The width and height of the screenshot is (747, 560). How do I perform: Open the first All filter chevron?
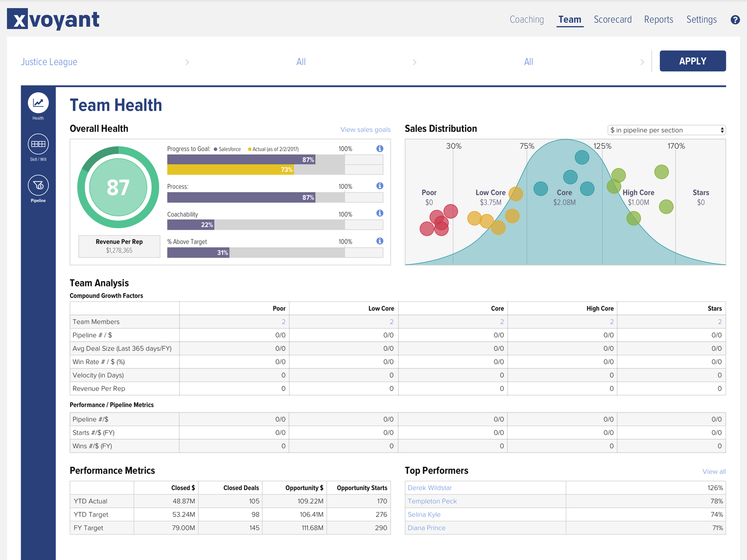[414, 62]
